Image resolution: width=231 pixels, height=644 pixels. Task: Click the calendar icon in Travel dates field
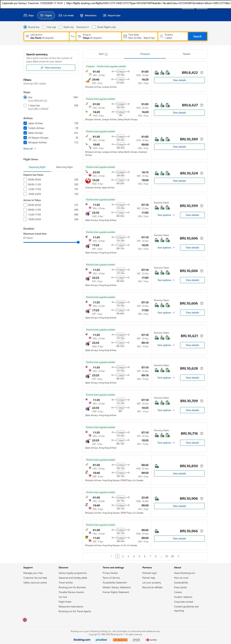125,36
